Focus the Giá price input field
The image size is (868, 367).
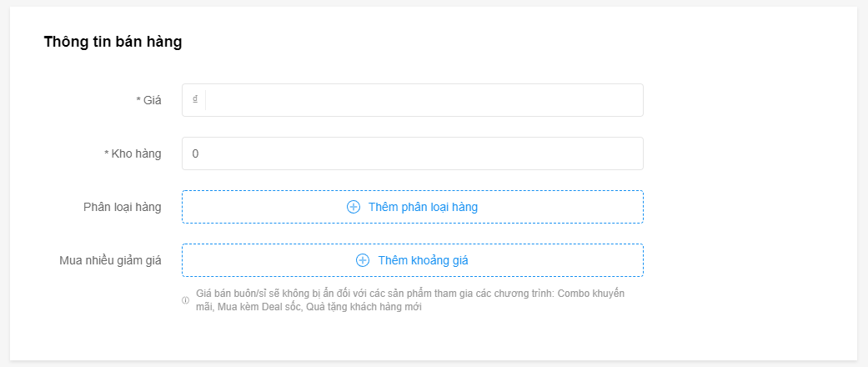[x=413, y=100]
